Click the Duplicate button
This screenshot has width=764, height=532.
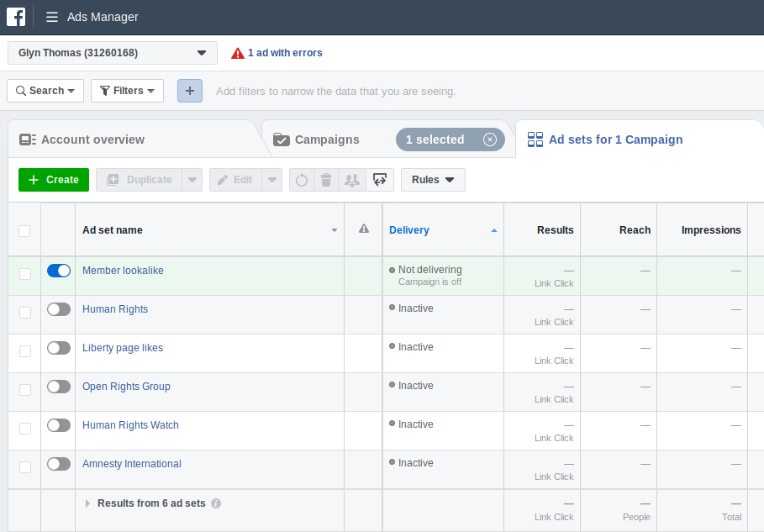click(x=140, y=180)
